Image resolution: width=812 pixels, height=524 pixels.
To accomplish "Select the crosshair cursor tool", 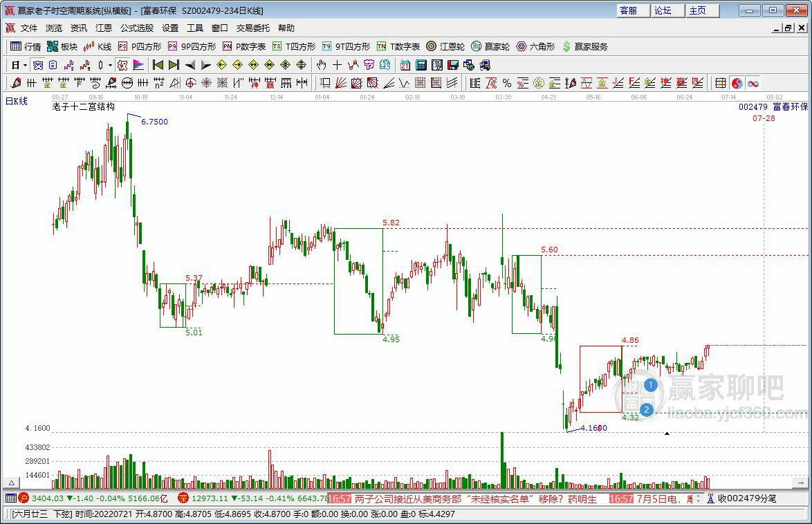I will [337, 65].
